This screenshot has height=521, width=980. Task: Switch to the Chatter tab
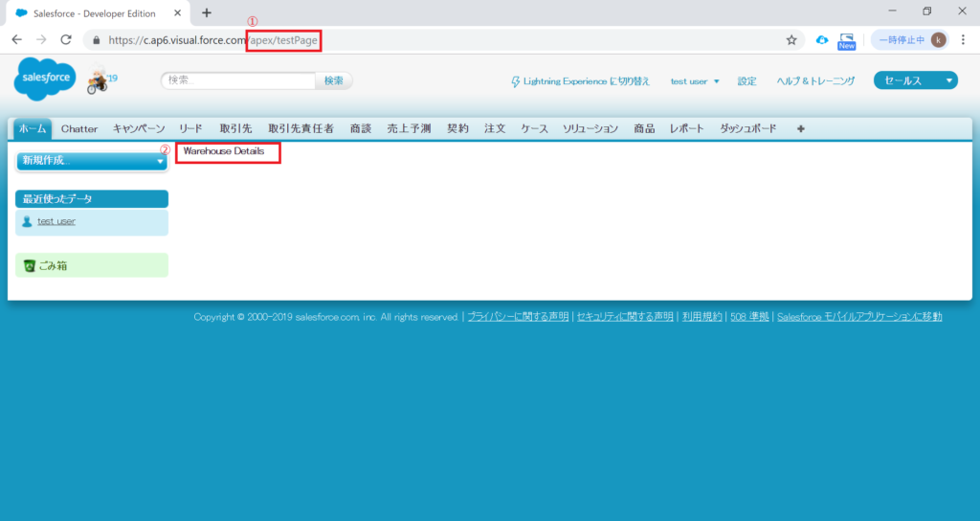(79, 128)
